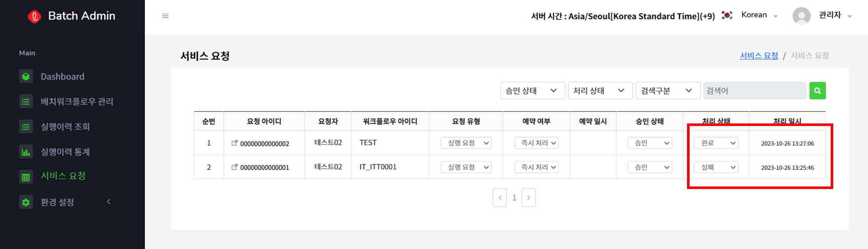Open 배치워크플로우 관리 menu item
Screen dimensions: 868x249
click(77, 102)
